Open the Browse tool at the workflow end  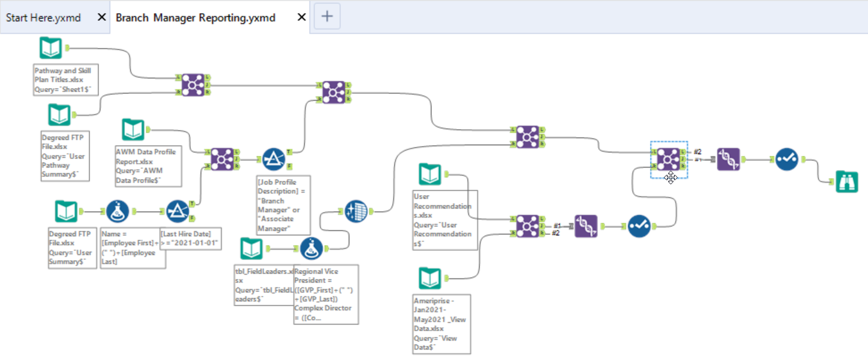click(x=848, y=181)
